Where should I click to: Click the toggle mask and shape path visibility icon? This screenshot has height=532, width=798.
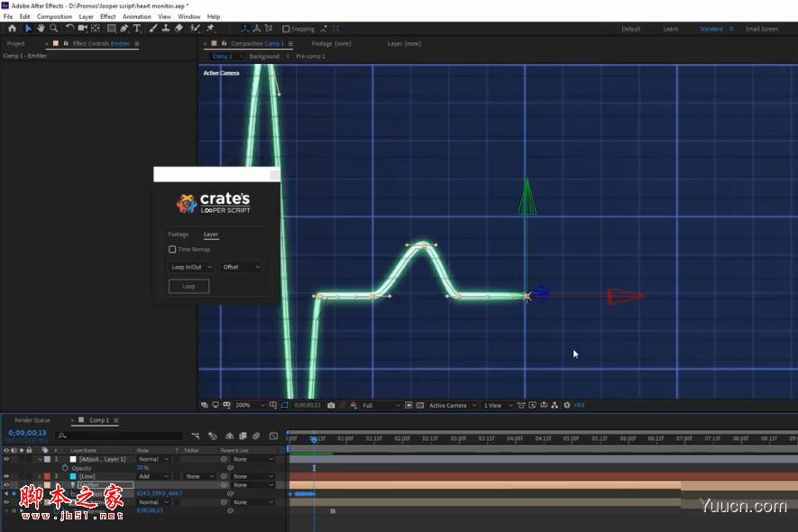[x=284, y=405]
